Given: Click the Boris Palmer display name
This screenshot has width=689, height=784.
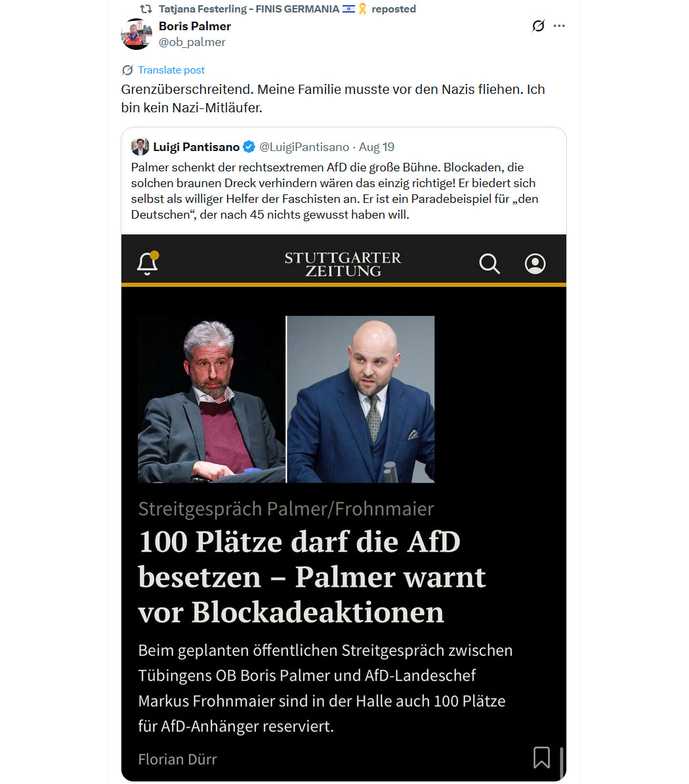Looking at the screenshot, I should [195, 26].
